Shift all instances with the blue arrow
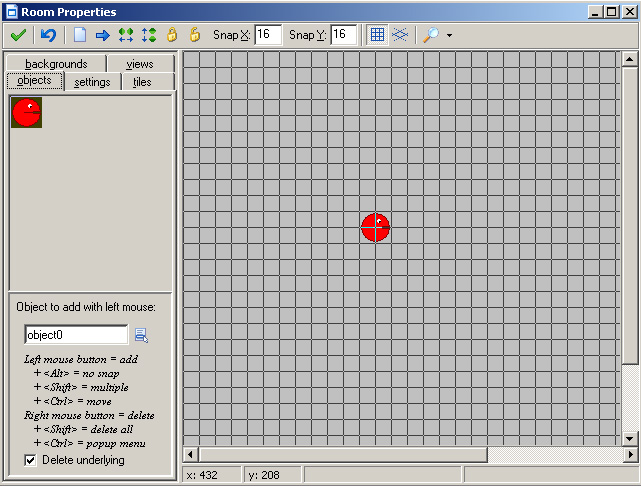The width and height of the screenshot is (641, 486). pyautogui.click(x=103, y=36)
